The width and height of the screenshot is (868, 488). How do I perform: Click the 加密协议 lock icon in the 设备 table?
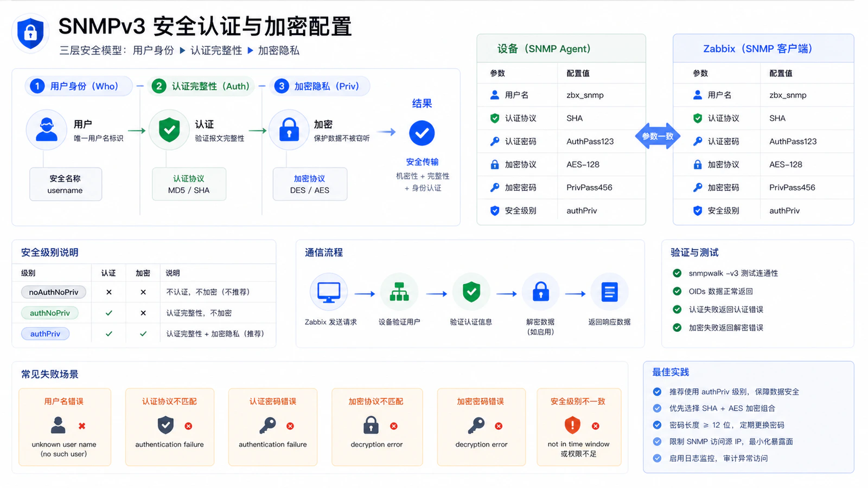click(x=494, y=164)
